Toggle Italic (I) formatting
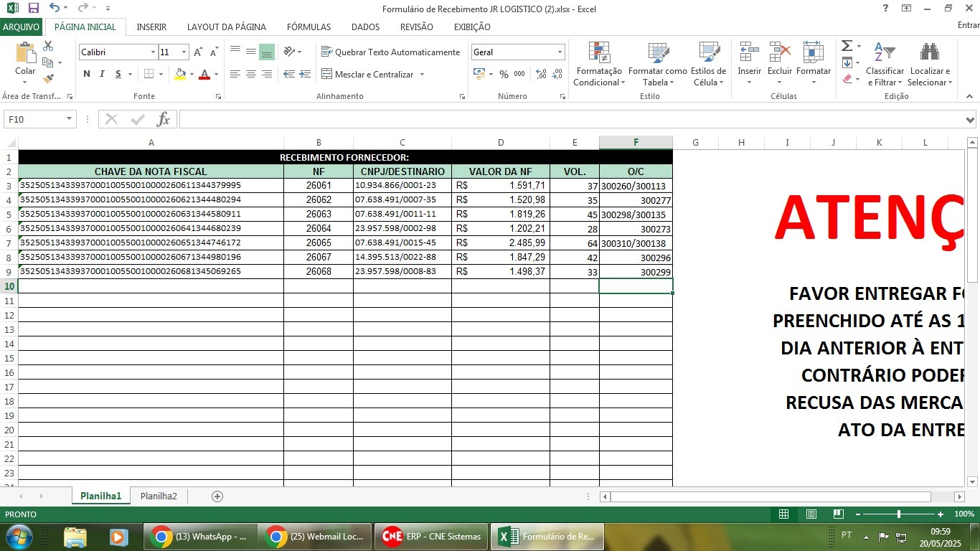980x551 pixels. click(x=103, y=74)
